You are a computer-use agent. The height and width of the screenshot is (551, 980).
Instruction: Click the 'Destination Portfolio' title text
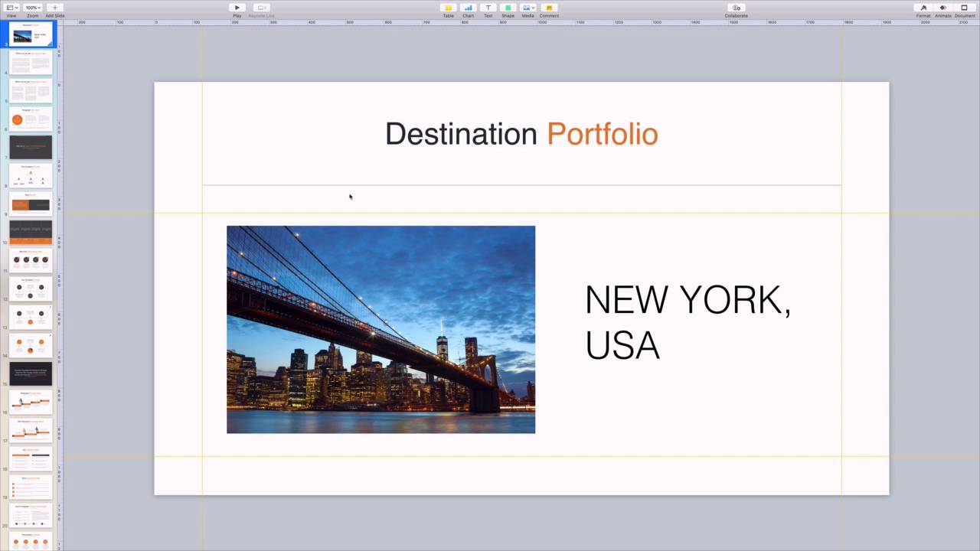pos(521,134)
